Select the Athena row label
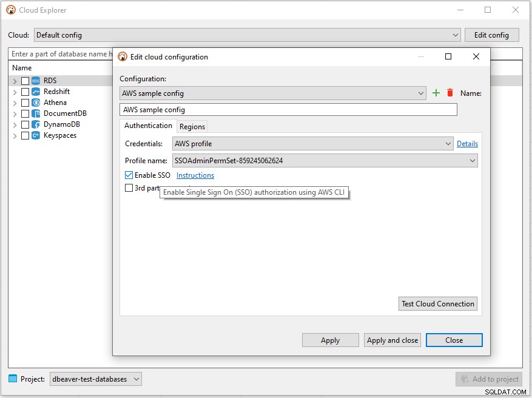Image resolution: width=532 pixels, height=398 pixels. pos(55,103)
